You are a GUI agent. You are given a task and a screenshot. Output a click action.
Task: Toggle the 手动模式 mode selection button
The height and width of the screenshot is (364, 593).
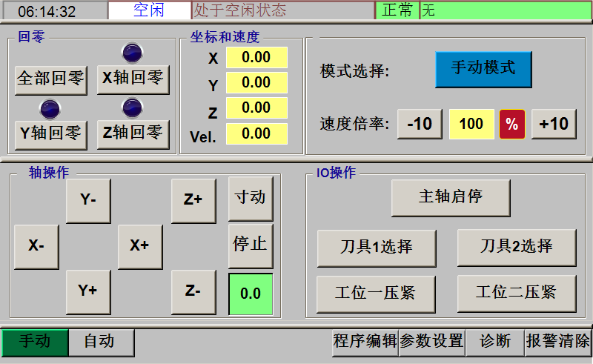pyautogui.click(x=483, y=69)
